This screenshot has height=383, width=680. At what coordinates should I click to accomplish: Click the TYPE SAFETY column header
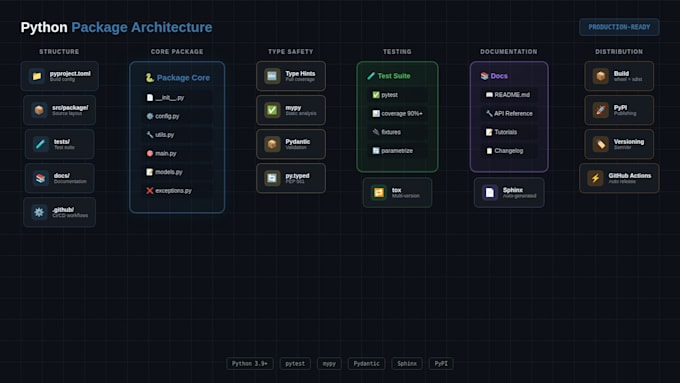(291, 52)
